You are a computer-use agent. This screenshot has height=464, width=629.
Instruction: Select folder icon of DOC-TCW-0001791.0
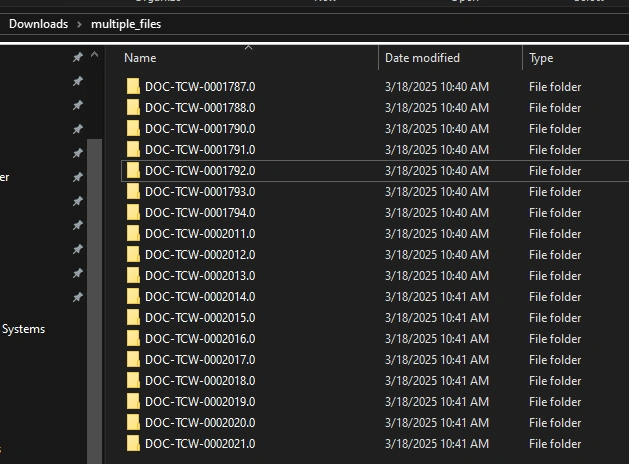133,150
